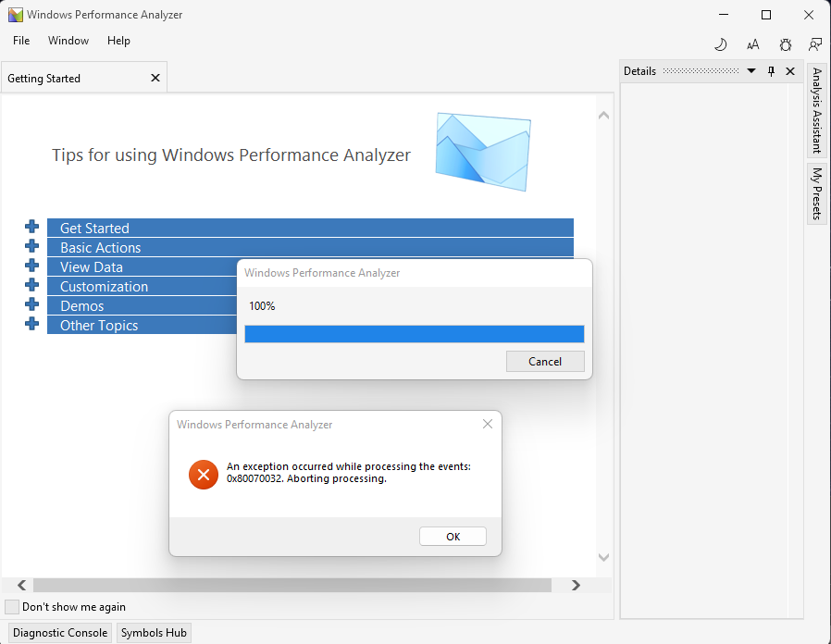
Task: Click the 100% progress bar
Action: coord(415,334)
